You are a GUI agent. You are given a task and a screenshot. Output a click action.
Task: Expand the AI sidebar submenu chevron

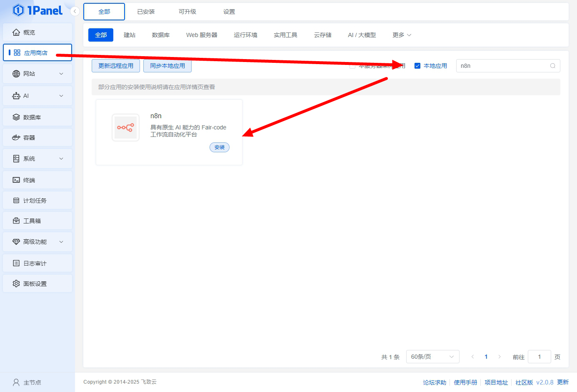click(x=61, y=96)
